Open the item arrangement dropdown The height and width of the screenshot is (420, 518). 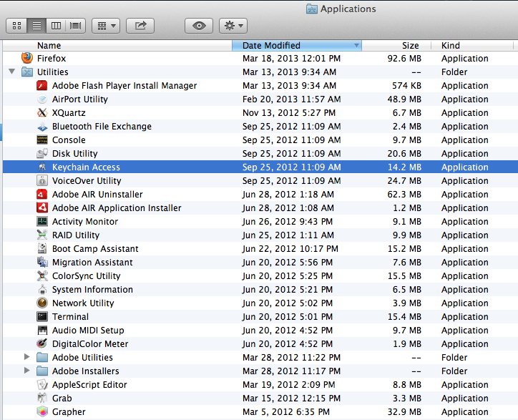[106, 26]
